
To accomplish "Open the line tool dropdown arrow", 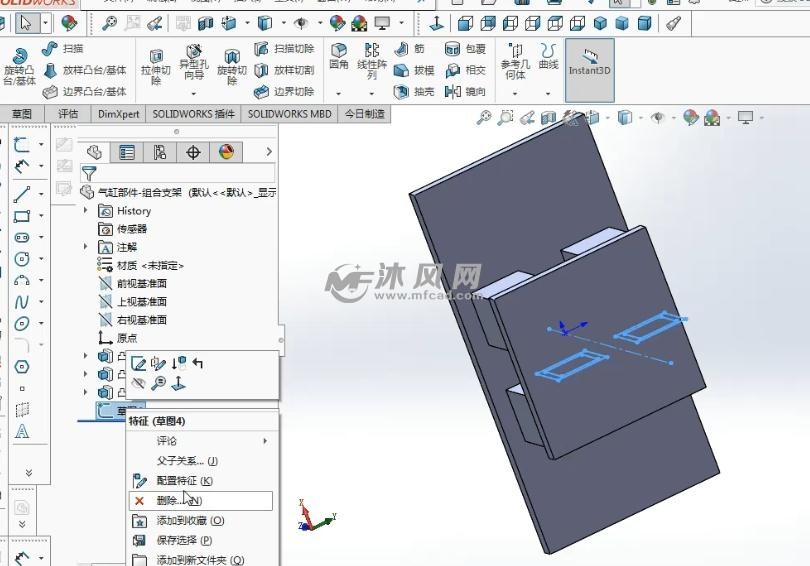I will [41, 195].
